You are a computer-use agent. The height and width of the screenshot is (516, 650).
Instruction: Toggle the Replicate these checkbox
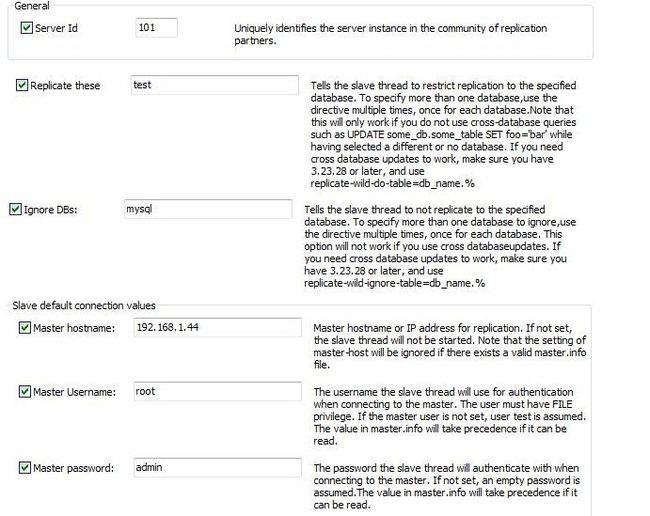22,85
